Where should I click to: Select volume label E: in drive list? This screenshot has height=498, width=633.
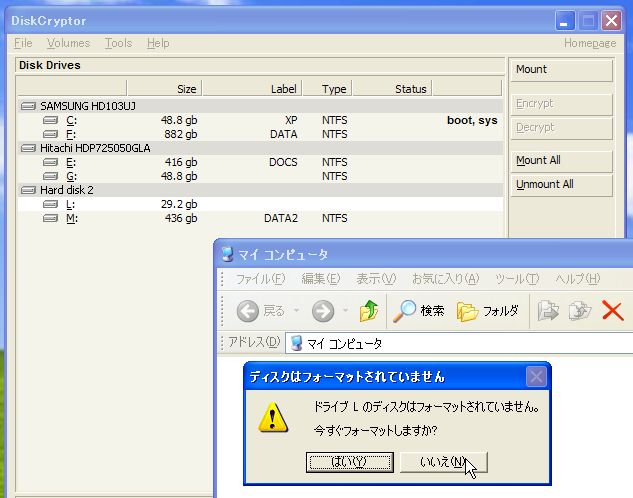[x=71, y=162]
